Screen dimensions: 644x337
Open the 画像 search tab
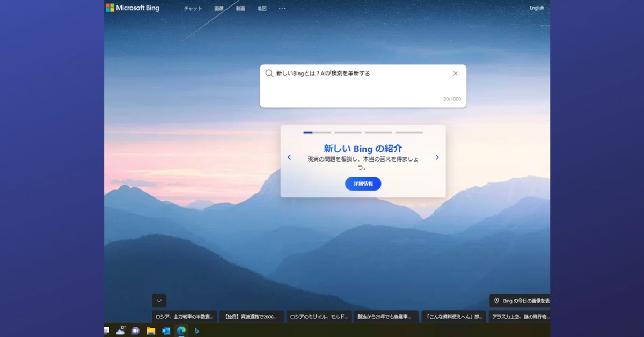point(219,9)
